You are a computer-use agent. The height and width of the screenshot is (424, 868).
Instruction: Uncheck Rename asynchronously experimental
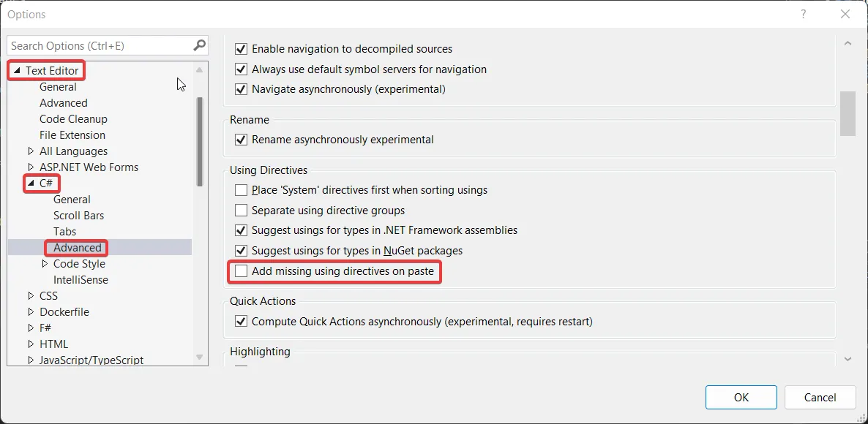pos(241,140)
